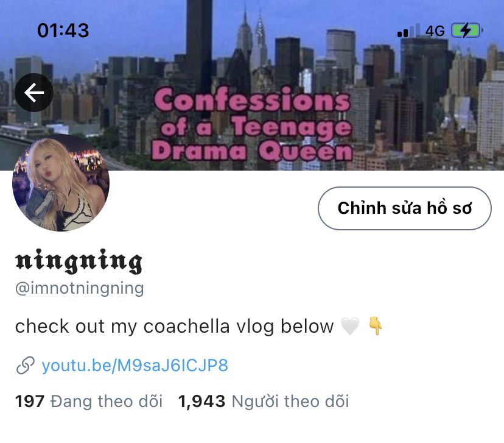Tap the 01:43 clock in status bar

[x=63, y=30]
